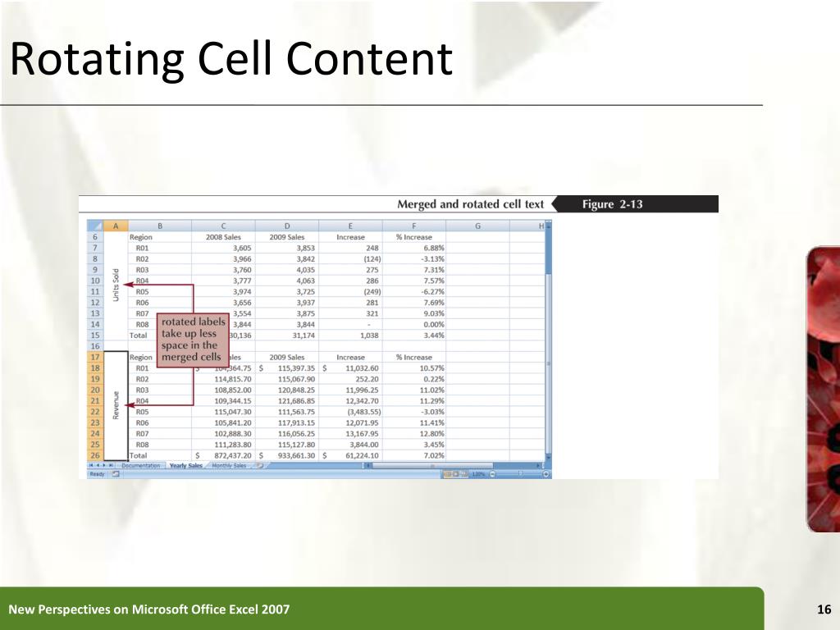Click cell showing 6.88%
The width and height of the screenshot is (840, 630).
pyautogui.click(x=413, y=248)
